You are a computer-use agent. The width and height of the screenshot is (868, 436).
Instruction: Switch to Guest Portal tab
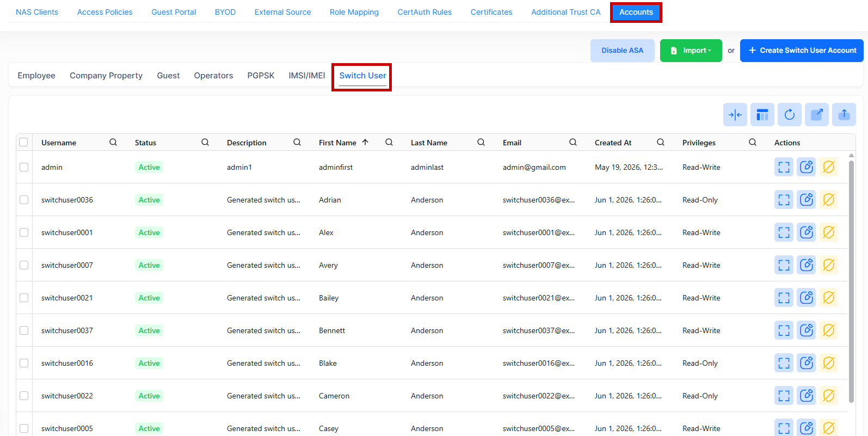(x=174, y=12)
